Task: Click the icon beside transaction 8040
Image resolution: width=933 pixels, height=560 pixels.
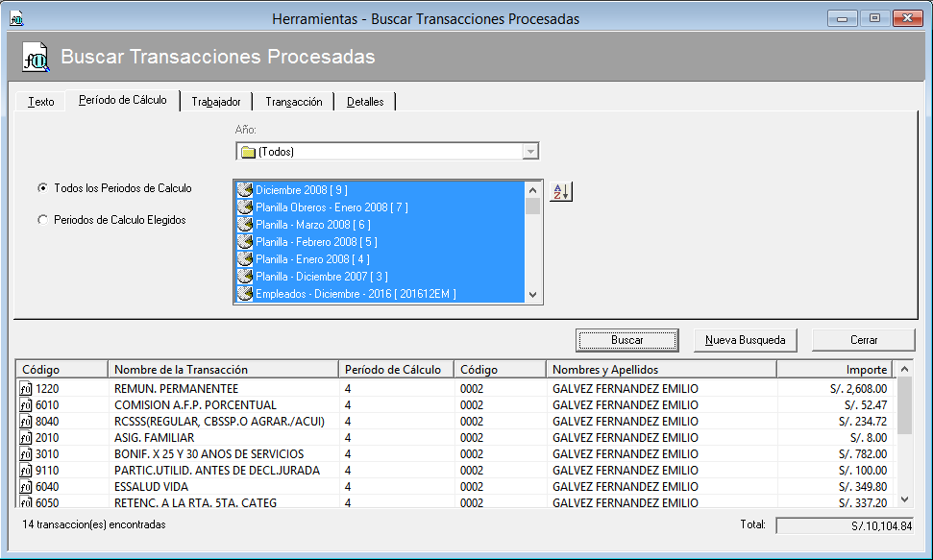Action: pos(26,422)
